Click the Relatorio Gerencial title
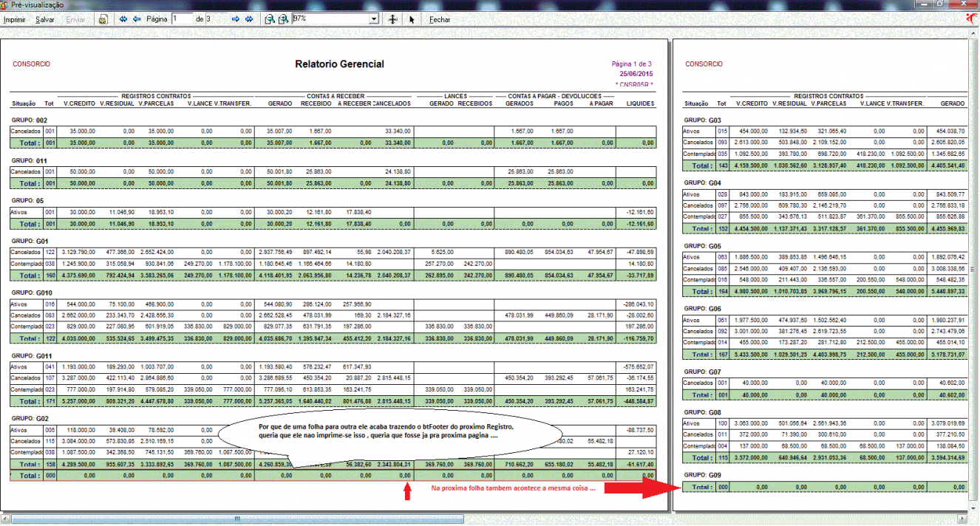Screen dimensions: 980x526 tap(339, 64)
